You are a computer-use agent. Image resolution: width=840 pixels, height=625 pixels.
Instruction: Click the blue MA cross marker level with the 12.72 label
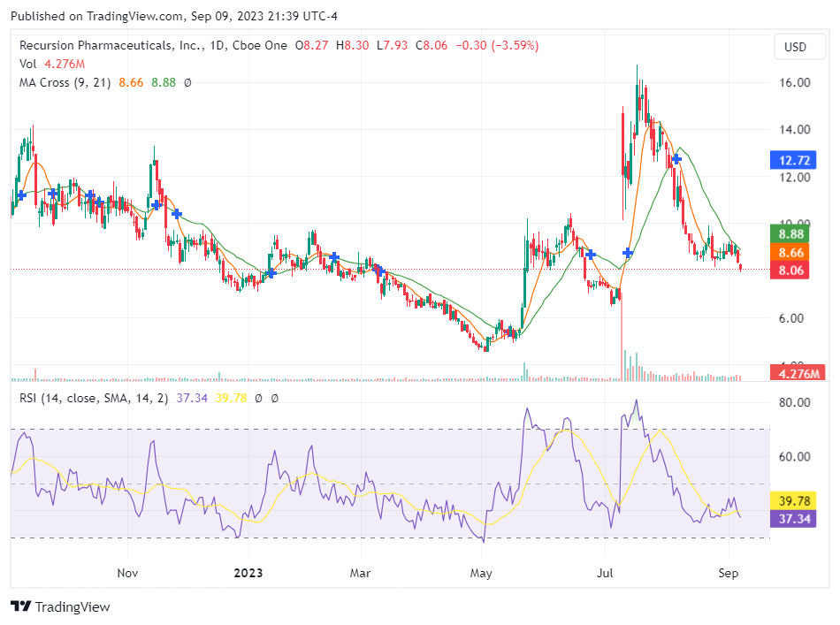click(676, 159)
